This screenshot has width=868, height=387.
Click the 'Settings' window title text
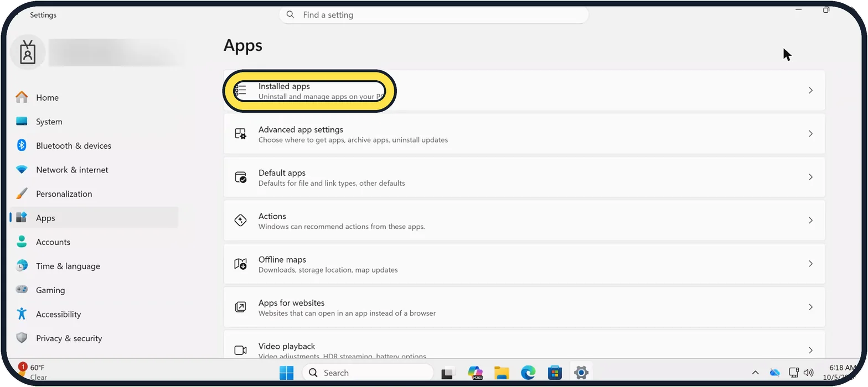pos(43,15)
